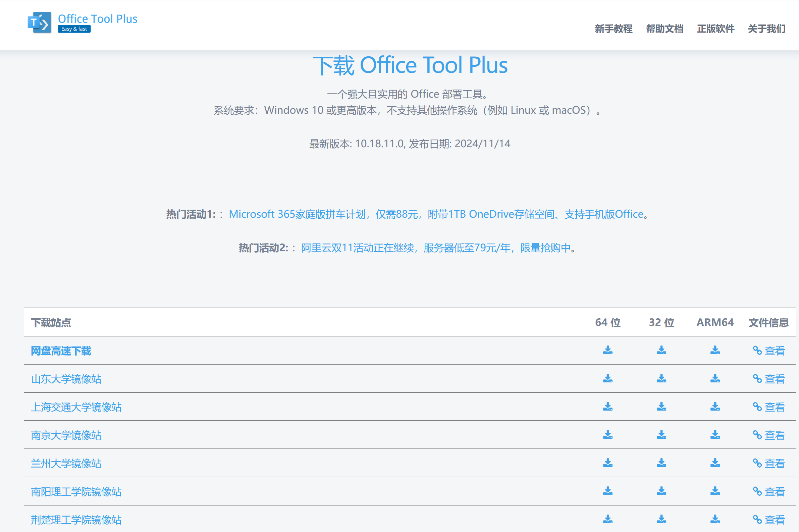Viewport: 799px width, 532px height.
Task: Download ARM64 version from 南阳理工学院镜像站
Action: coord(715,491)
